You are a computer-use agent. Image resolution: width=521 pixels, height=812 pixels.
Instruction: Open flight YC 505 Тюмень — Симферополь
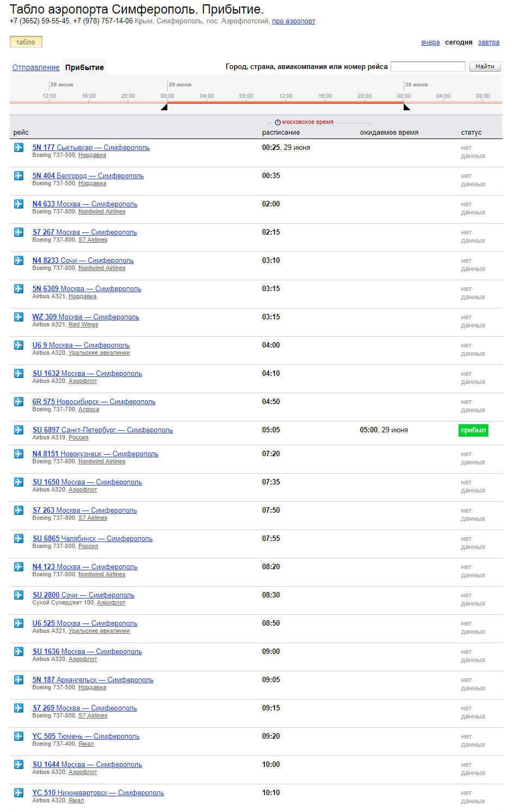(x=86, y=736)
